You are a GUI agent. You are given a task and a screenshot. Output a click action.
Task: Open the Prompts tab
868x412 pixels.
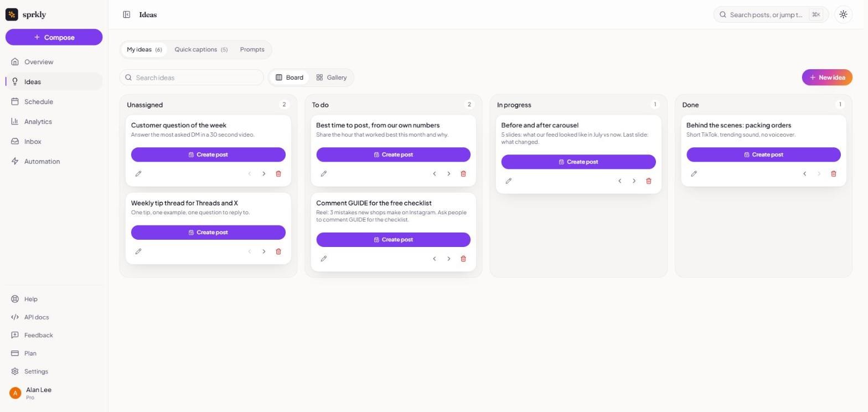(x=252, y=50)
